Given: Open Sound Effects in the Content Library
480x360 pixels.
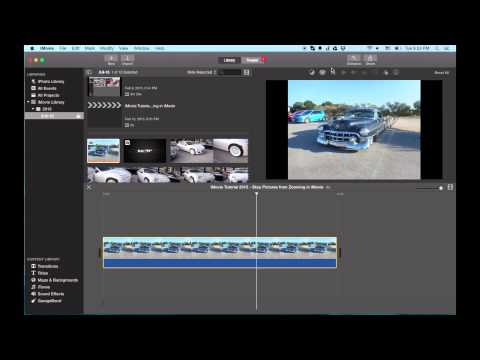Looking at the screenshot, I should 47,294.
